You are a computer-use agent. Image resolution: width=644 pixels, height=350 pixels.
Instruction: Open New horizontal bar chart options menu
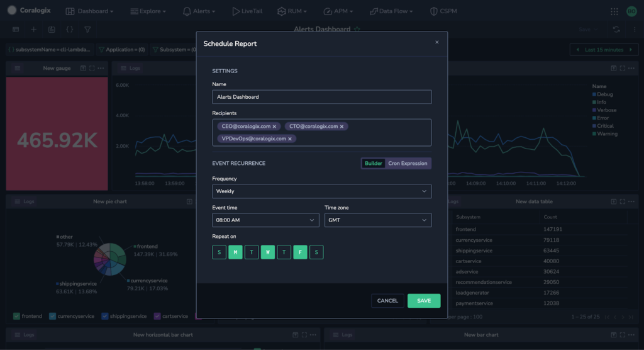click(313, 335)
